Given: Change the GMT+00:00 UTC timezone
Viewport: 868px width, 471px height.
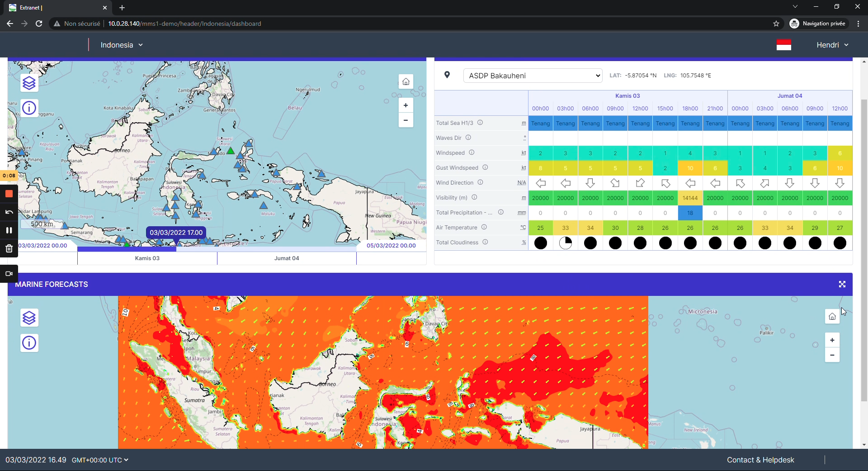Looking at the screenshot, I should pos(100,460).
